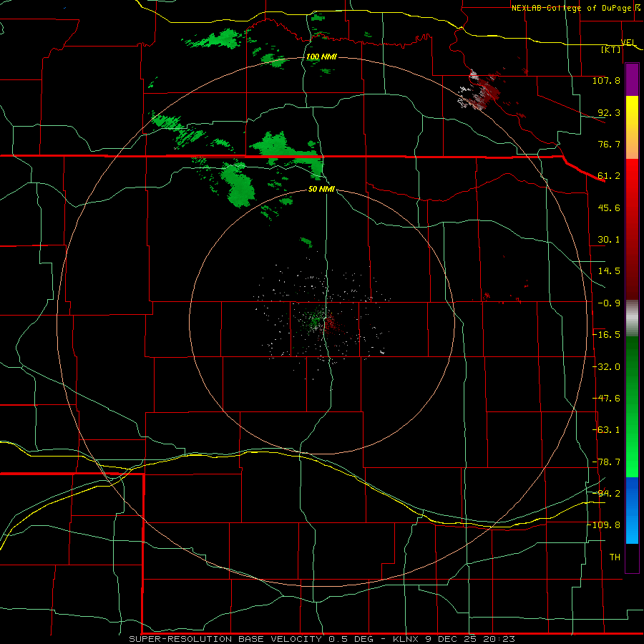Screen dimensions: 644x644
Task: Click the VEL legend title
Action: click(x=628, y=42)
